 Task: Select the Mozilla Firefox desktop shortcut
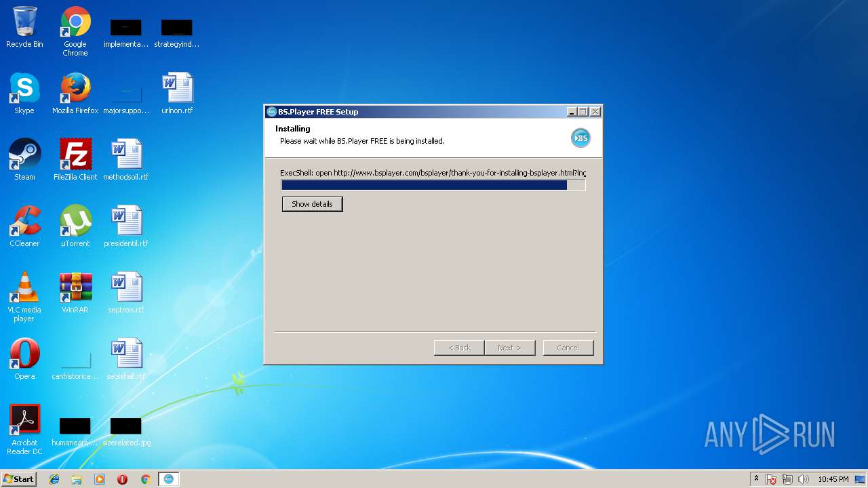point(75,94)
